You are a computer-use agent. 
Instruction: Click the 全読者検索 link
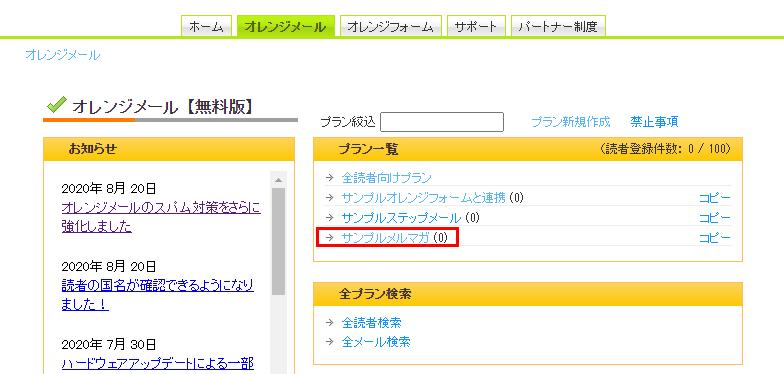tap(372, 322)
